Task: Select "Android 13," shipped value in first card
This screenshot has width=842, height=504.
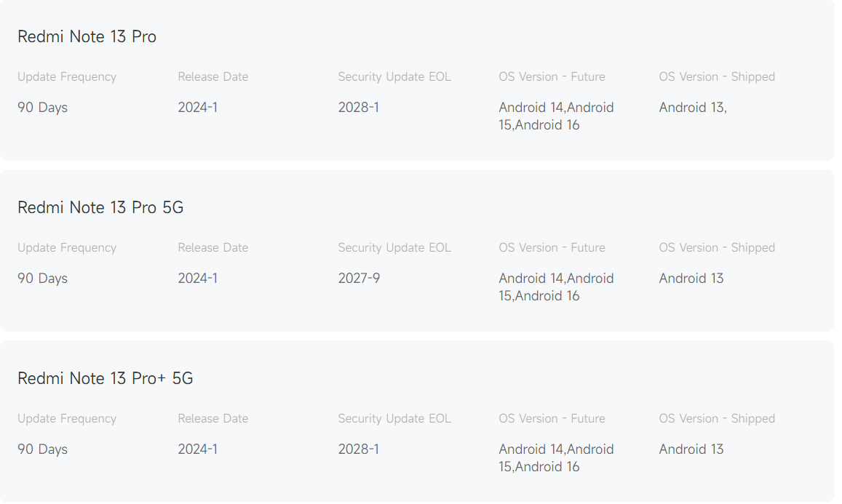Action: pyautogui.click(x=693, y=107)
